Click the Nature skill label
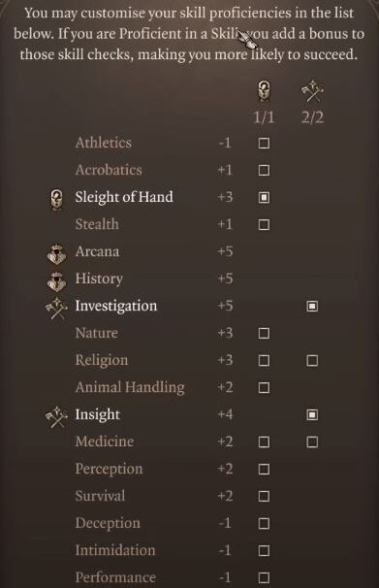The width and height of the screenshot is (379, 588). click(x=97, y=333)
